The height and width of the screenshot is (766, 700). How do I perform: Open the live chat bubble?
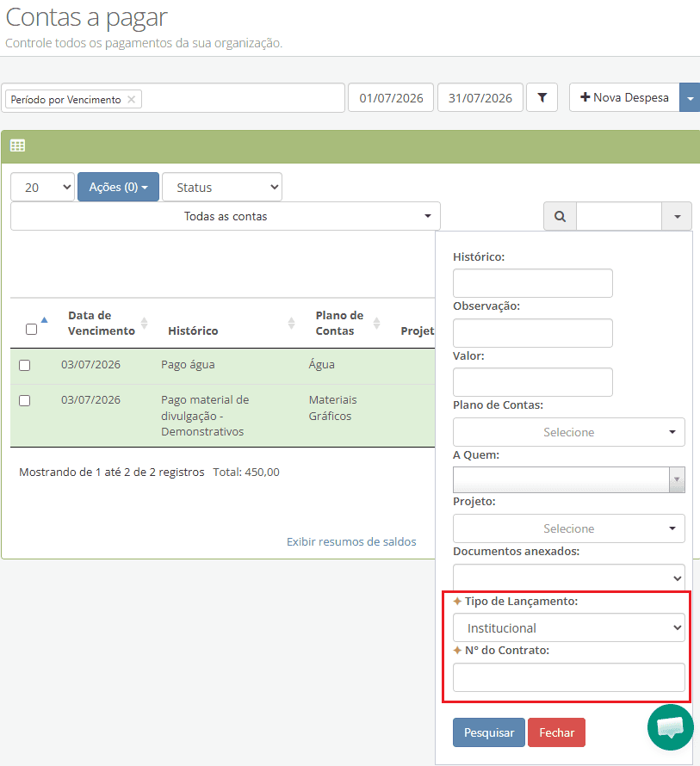pyautogui.click(x=670, y=727)
